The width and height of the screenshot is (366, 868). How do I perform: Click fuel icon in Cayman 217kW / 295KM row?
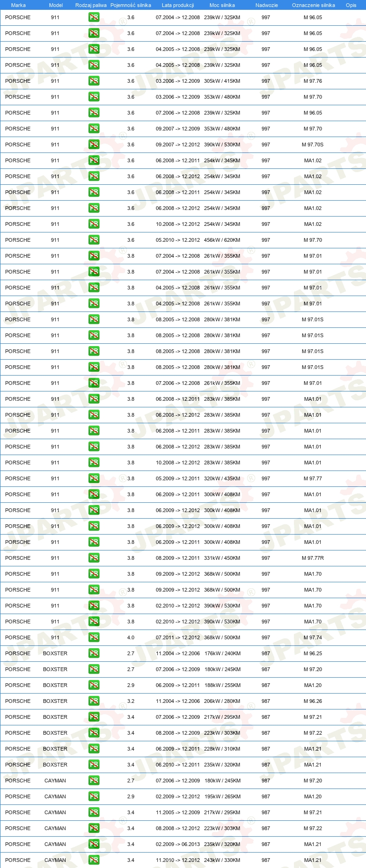point(94,812)
